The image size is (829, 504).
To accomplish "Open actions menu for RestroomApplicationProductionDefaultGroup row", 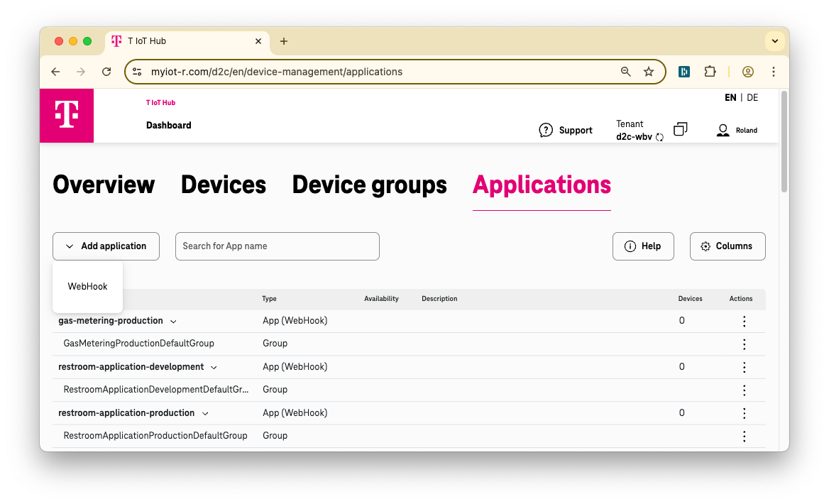I will coord(744,436).
